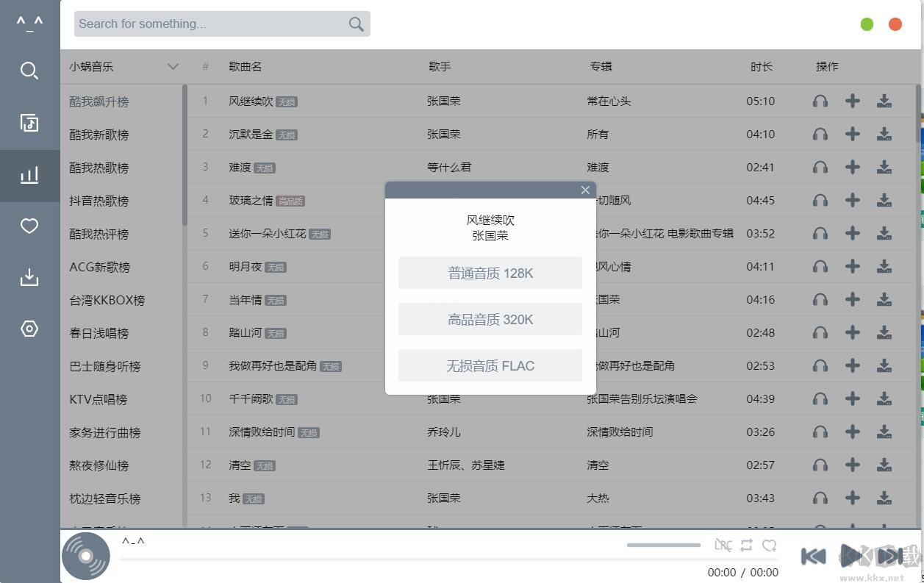This screenshot has height=583, width=924.
Task: Click artist 等什么君
Action: pyautogui.click(x=449, y=168)
